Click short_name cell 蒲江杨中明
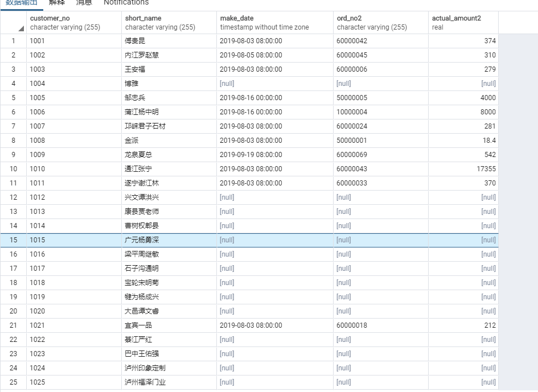This screenshot has width=538, height=392. (169, 112)
